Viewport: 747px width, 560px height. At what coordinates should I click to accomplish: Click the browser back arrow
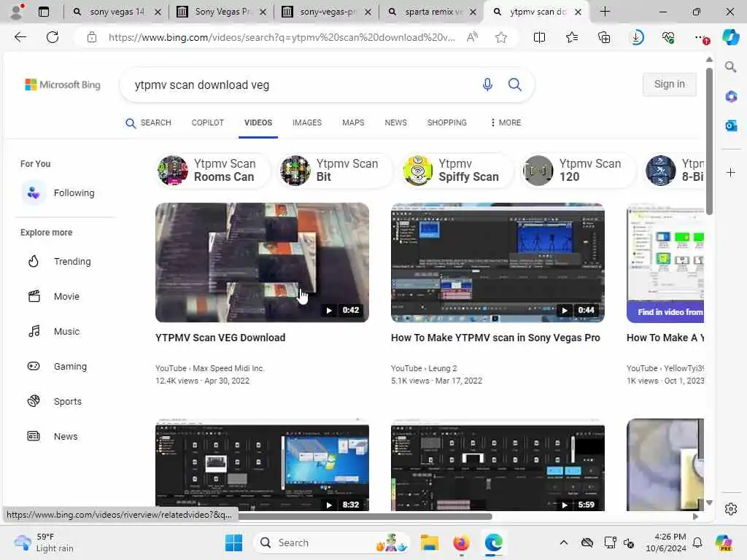tap(20, 37)
